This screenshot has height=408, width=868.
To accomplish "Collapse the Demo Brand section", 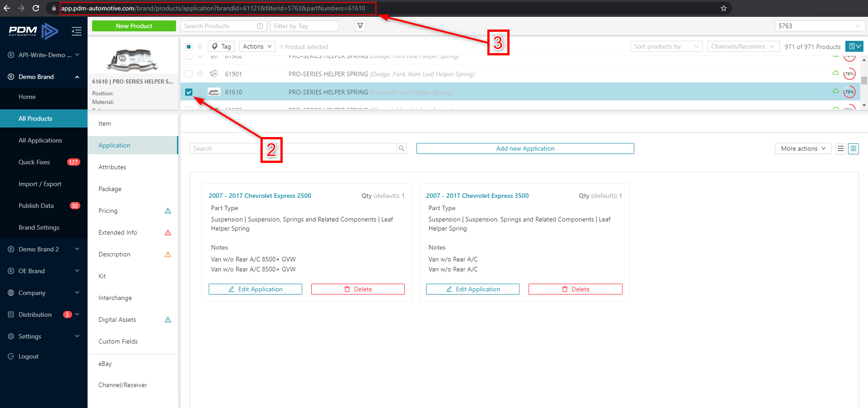I will click(44, 77).
